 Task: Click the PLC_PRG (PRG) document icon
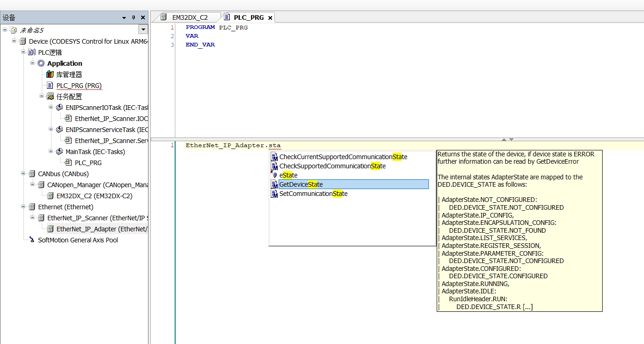50,86
